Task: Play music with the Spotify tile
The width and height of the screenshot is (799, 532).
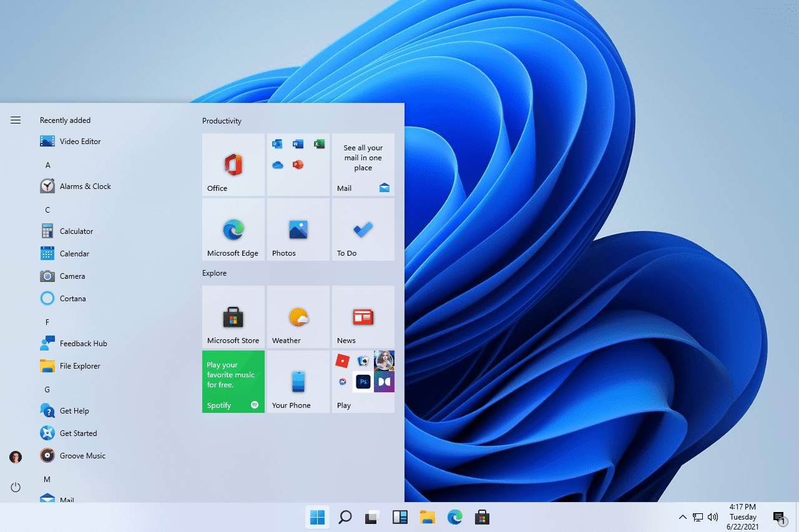Action: [x=233, y=382]
